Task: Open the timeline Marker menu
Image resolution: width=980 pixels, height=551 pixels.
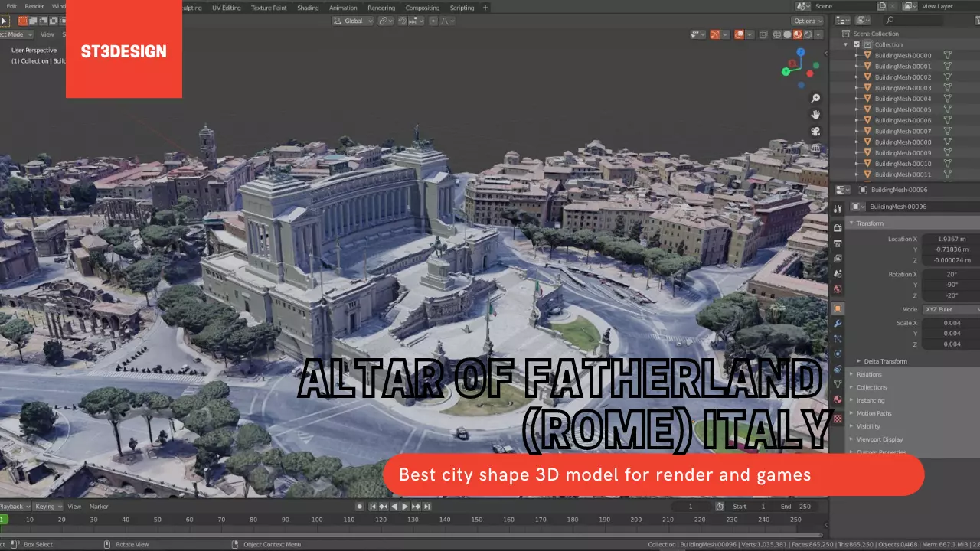Action: click(x=99, y=507)
